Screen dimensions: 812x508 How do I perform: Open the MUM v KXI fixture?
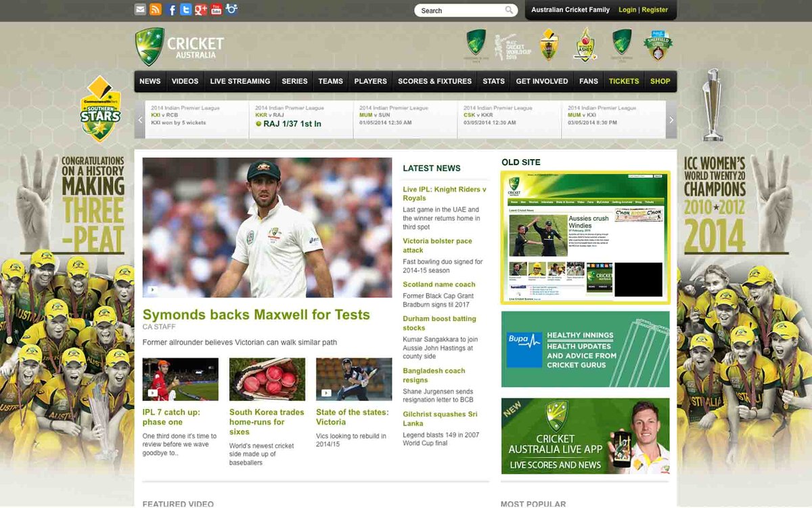tap(614, 120)
